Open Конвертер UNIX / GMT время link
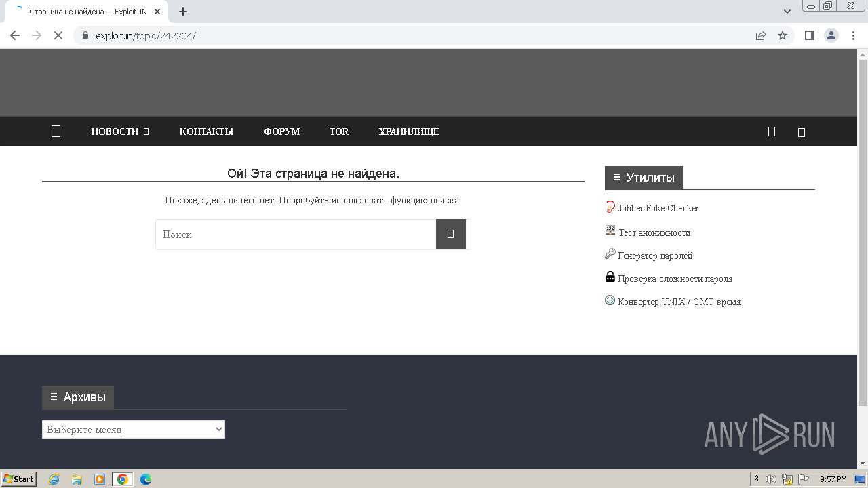Screen dimensions: 868x488 679,302
